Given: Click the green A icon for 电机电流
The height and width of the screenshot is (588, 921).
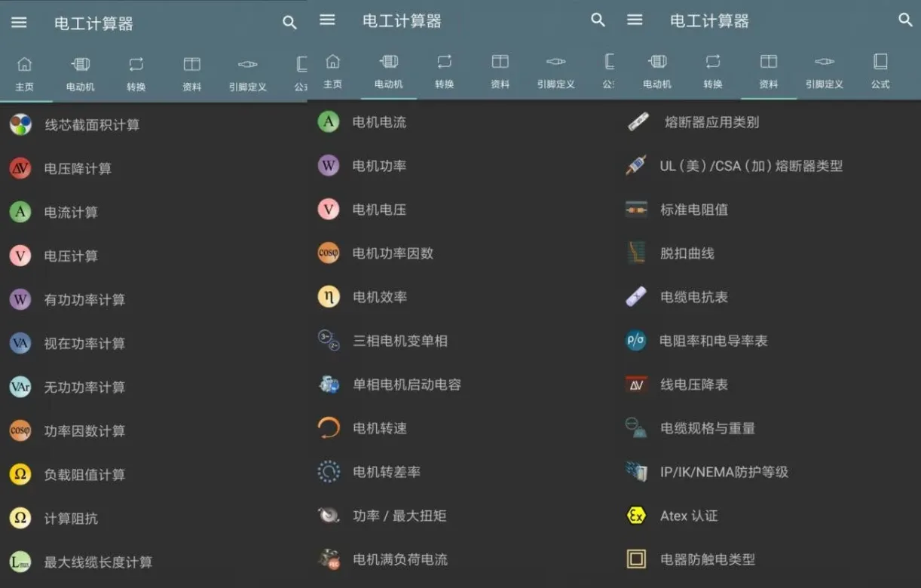Looking at the screenshot, I should coord(329,121).
